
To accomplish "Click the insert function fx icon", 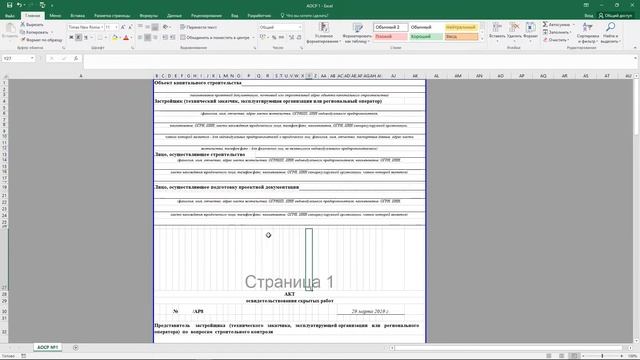I will tap(76, 58).
